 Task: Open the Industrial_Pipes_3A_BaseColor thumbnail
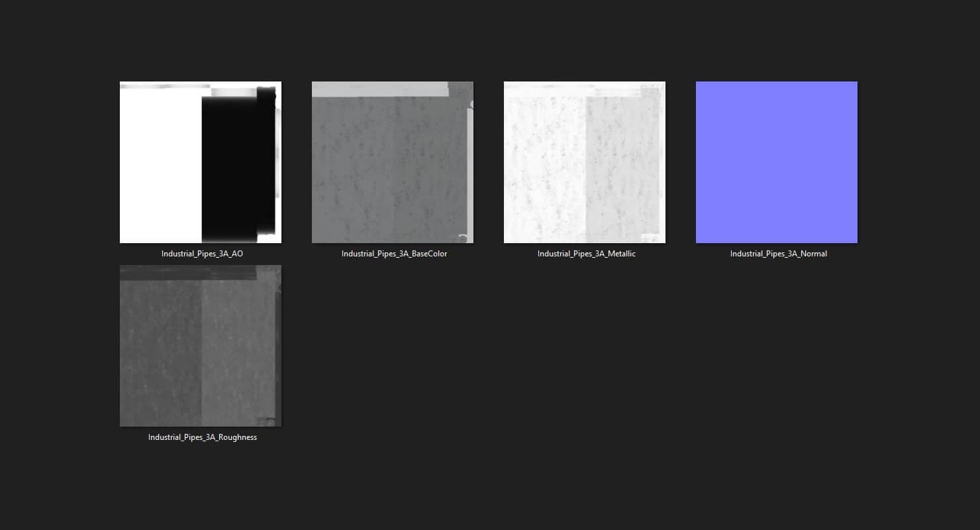[392, 162]
